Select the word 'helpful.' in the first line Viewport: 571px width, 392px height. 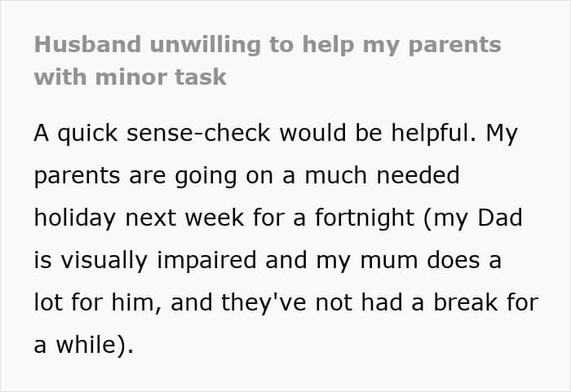434,133
